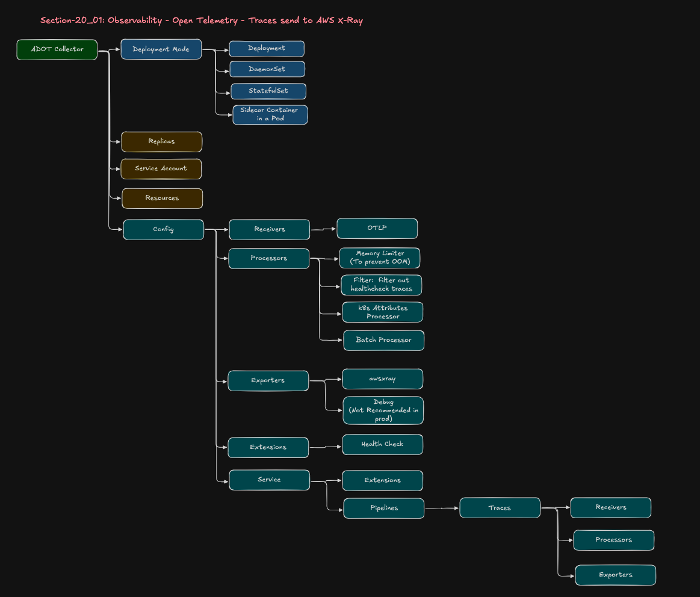Click the Replicas node
Image resolution: width=700 pixels, height=597 pixels.
(x=161, y=141)
